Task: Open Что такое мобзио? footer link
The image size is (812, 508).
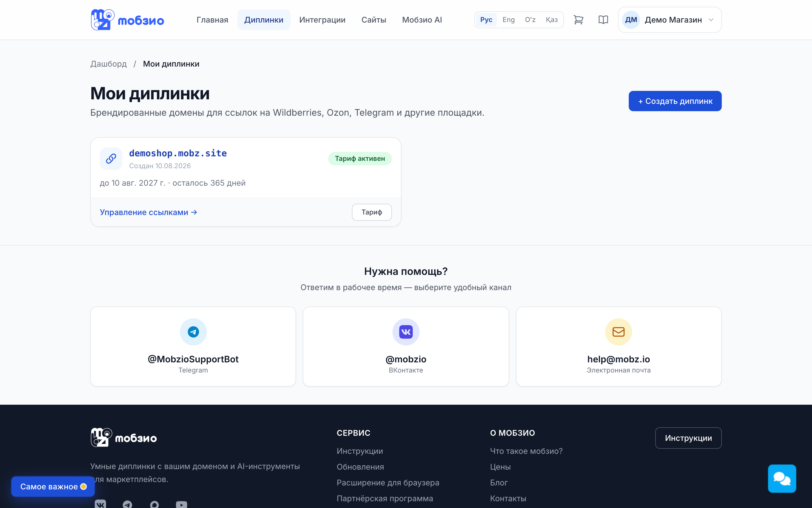Action: pyautogui.click(x=526, y=451)
